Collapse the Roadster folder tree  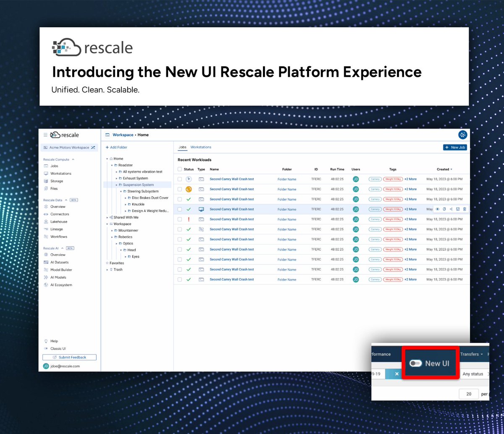pos(112,165)
